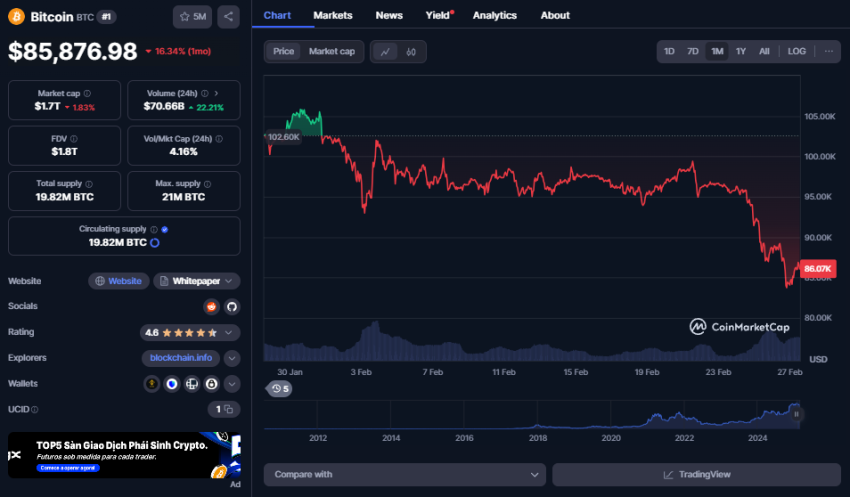The height and width of the screenshot is (497, 850).
Task: Open the Markets tab
Action: coord(333,15)
